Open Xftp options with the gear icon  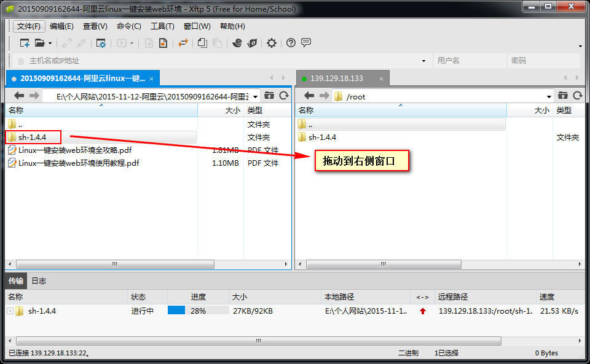pyautogui.click(x=271, y=43)
